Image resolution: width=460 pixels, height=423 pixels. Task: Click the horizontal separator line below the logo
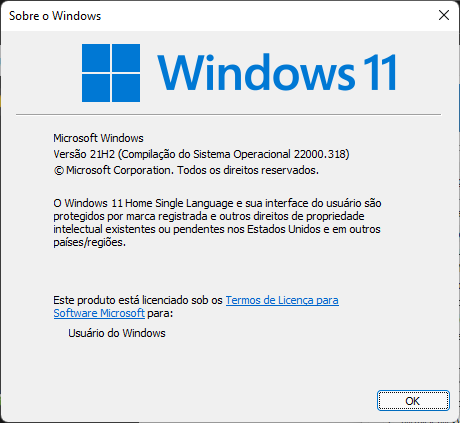point(228,114)
